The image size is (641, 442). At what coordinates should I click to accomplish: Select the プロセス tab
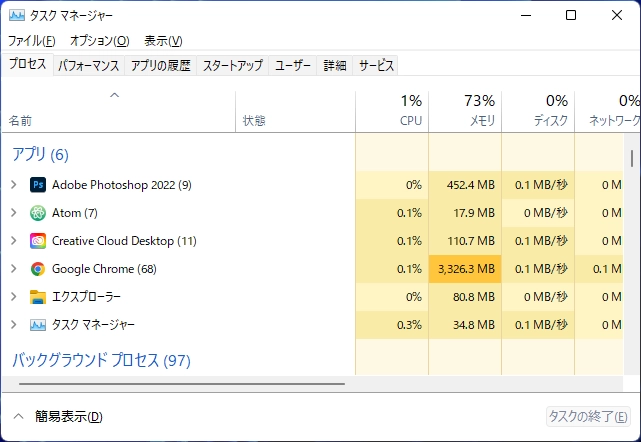tap(27, 64)
